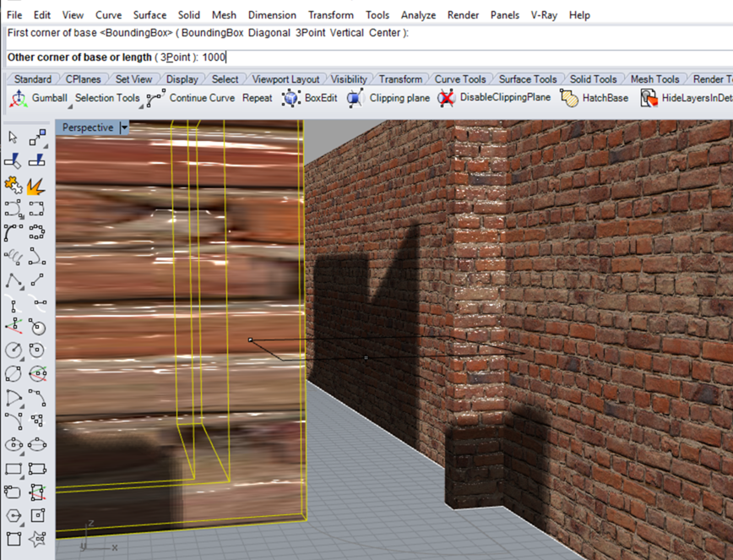Switch to the Curve Tools tab

pyautogui.click(x=459, y=79)
